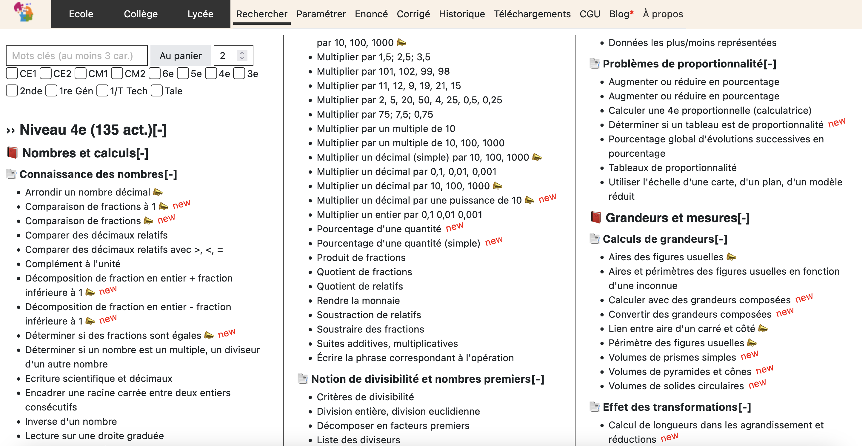Open the Paramétrer tab
Screen dimensions: 868x446
(x=321, y=14)
